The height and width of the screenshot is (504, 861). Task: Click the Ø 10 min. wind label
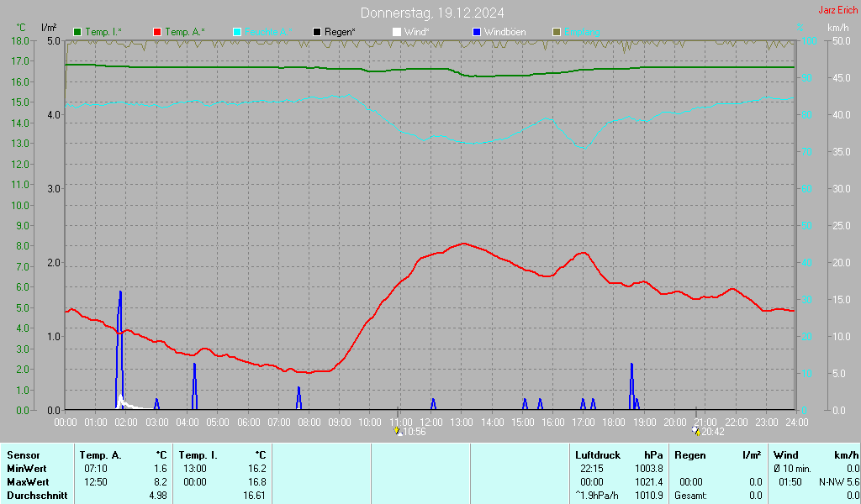[x=792, y=469]
